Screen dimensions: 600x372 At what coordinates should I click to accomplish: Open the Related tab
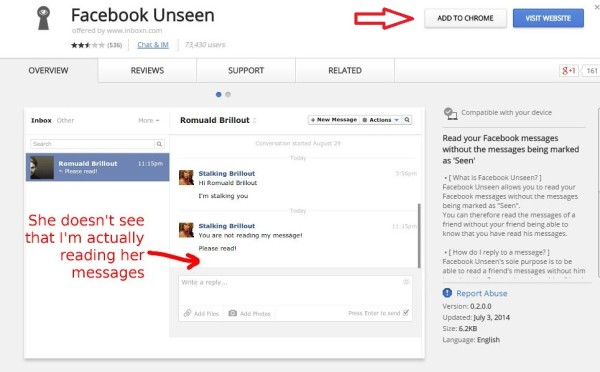[345, 70]
